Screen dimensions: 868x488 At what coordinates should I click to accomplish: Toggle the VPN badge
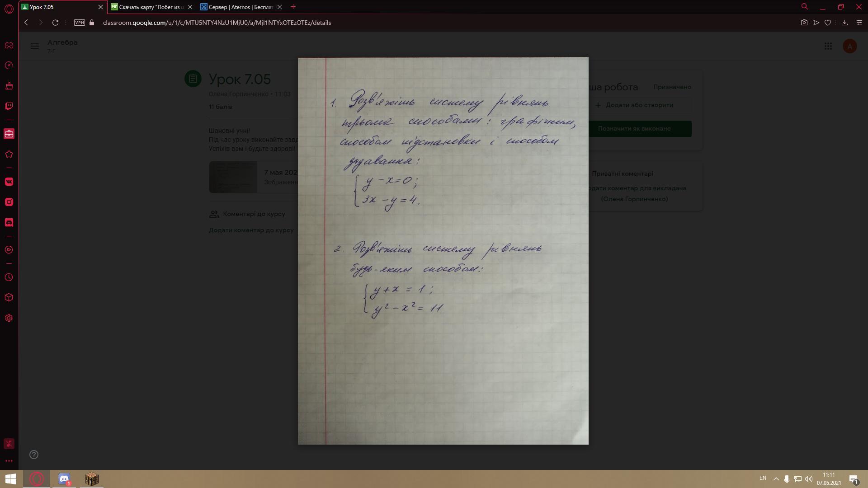coord(80,23)
